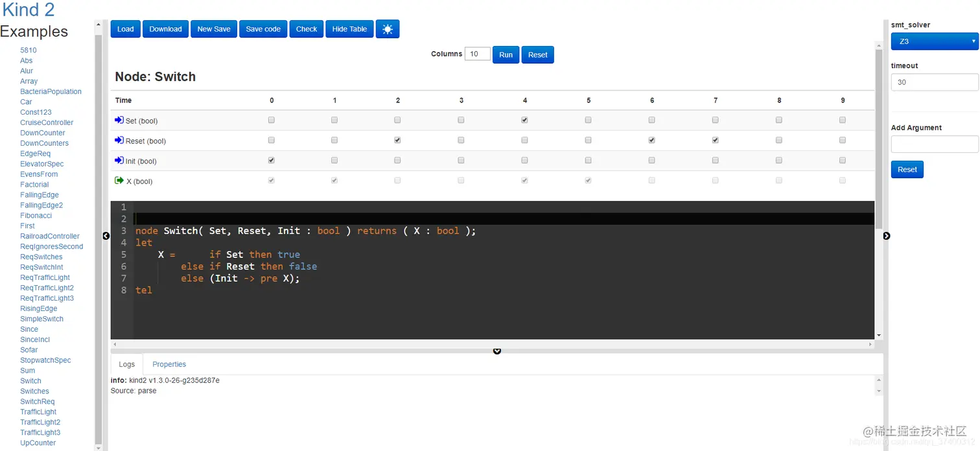Screen dimensions: 980x451
Task: Check Reset at time 0
Action: pyautogui.click(x=272, y=140)
